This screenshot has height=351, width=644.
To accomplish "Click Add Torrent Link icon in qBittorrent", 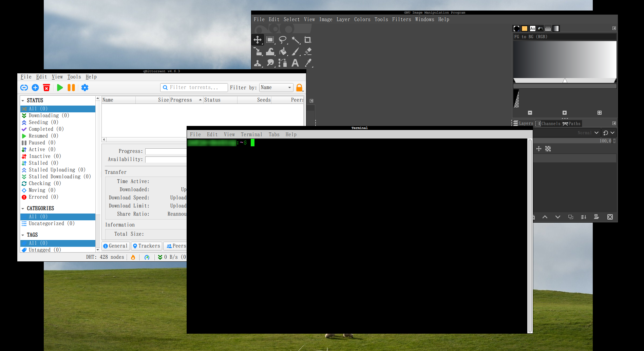I will (x=24, y=88).
